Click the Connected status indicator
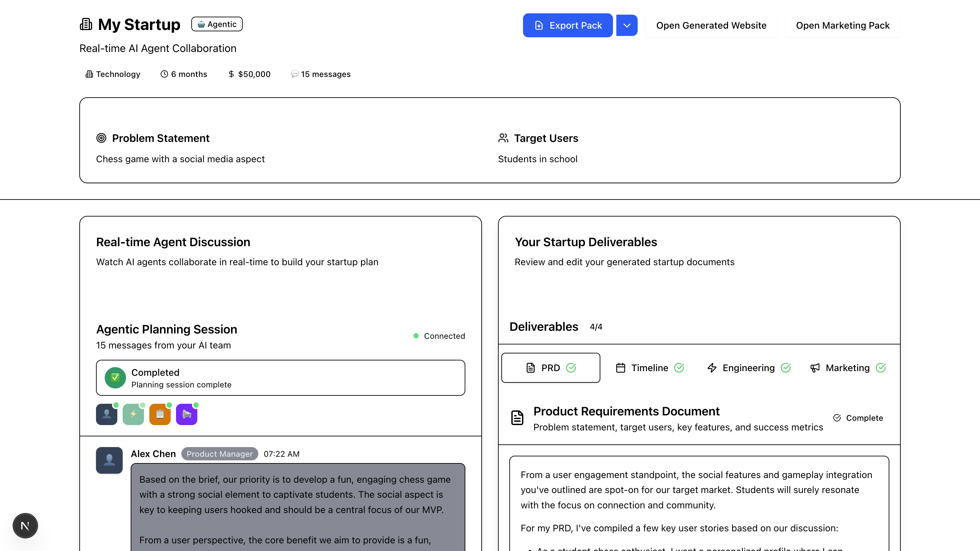 click(x=439, y=336)
